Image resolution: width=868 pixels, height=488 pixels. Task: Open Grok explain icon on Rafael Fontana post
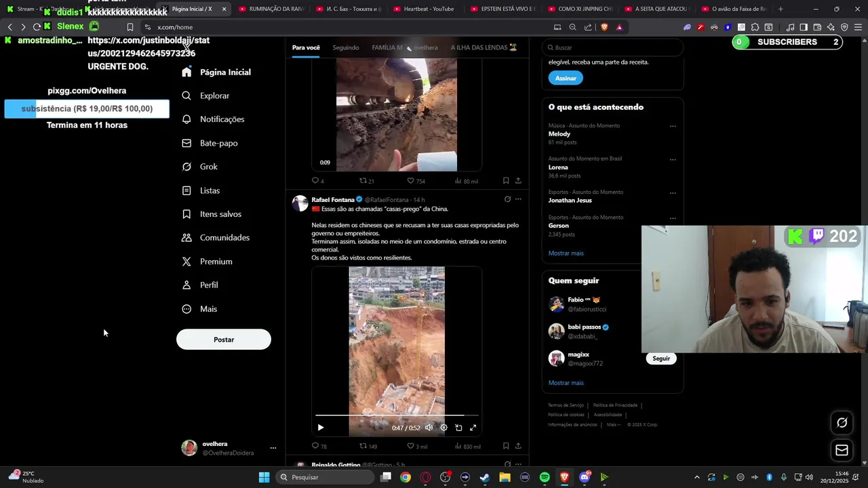(507, 199)
